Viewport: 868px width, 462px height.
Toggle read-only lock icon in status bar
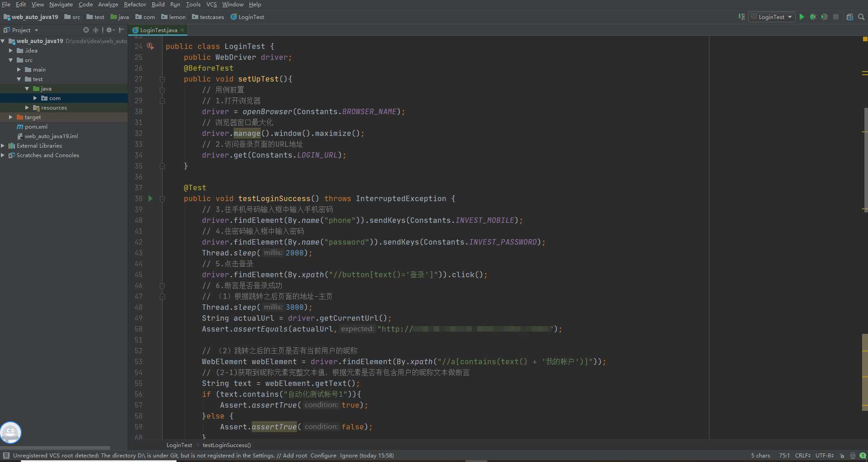pos(842,456)
